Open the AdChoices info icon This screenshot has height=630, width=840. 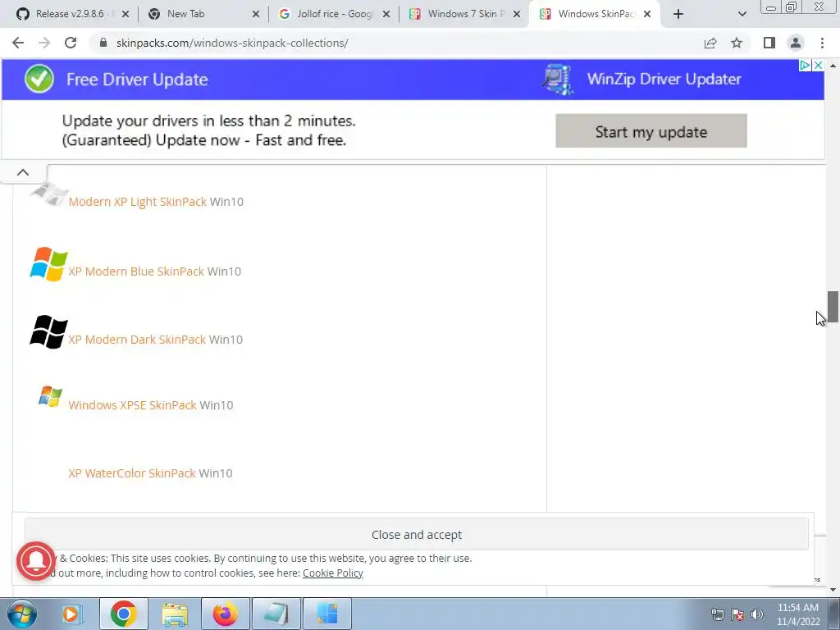(805, 66)
